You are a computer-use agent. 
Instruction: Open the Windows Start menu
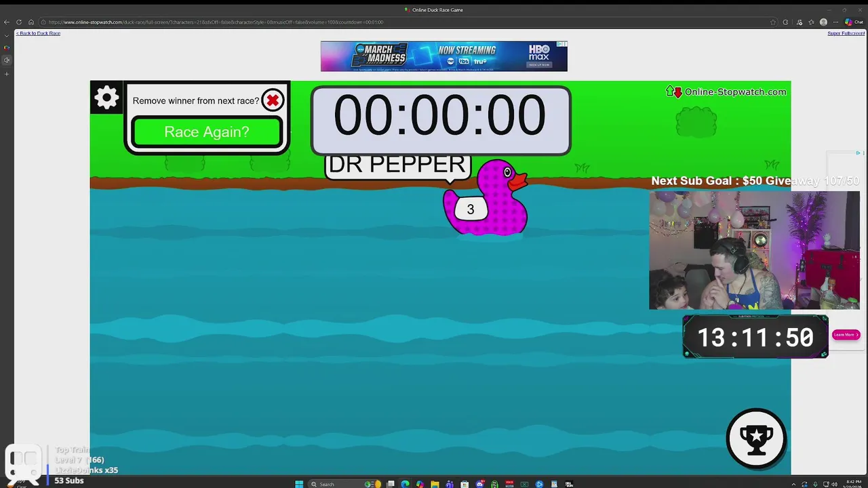pyautogui.click(x=299, y=484)
